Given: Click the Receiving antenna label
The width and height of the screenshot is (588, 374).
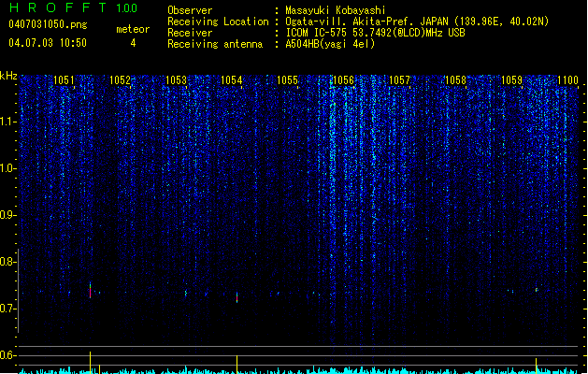Looking at the screenshot, I should coord(215,44).
